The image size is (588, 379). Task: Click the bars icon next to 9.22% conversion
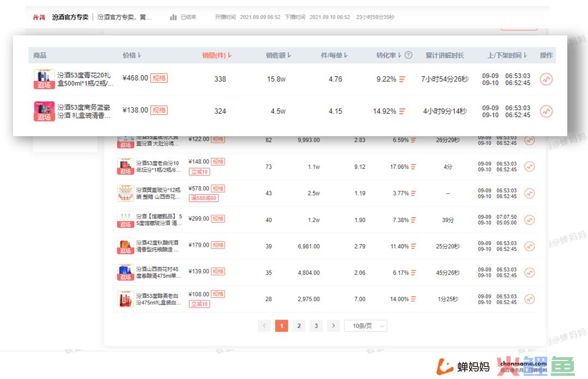402,79
